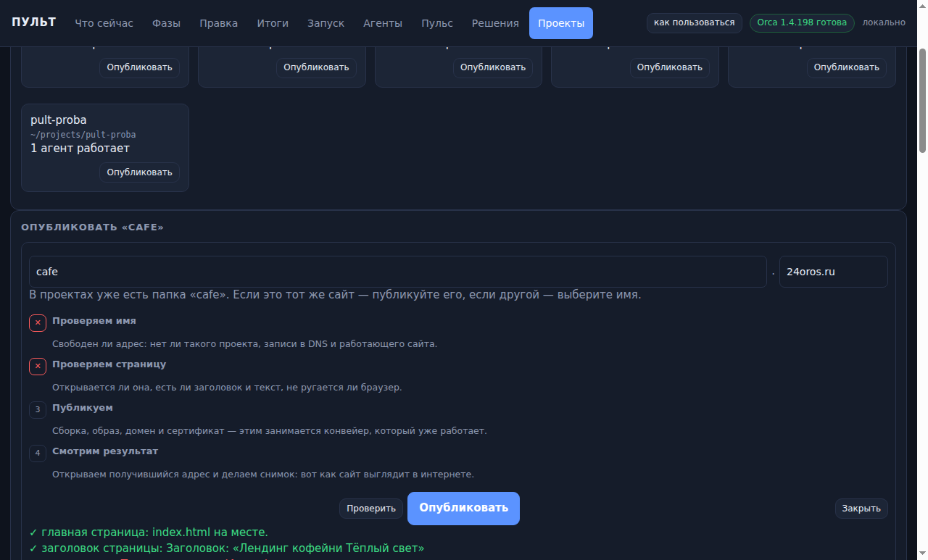Go to the «Решения» tab

[495, 23]
